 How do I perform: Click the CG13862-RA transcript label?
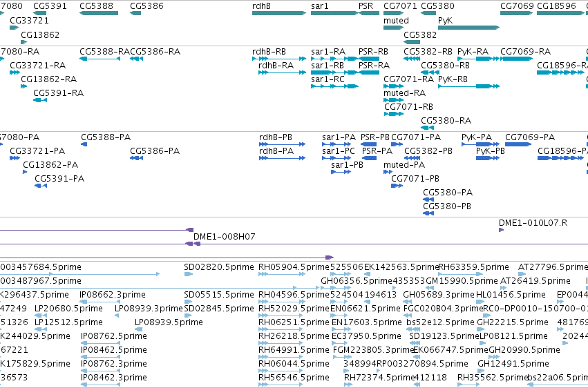coord(49,79)
